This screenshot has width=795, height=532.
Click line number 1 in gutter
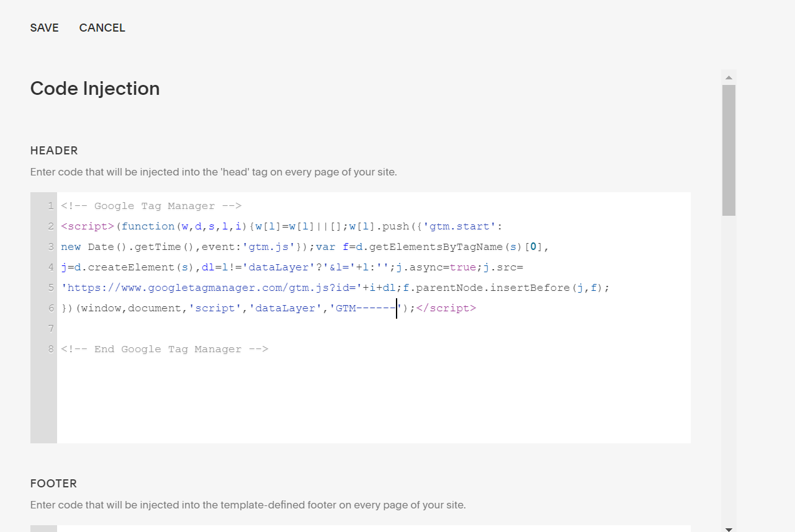[x=51, y=206]
